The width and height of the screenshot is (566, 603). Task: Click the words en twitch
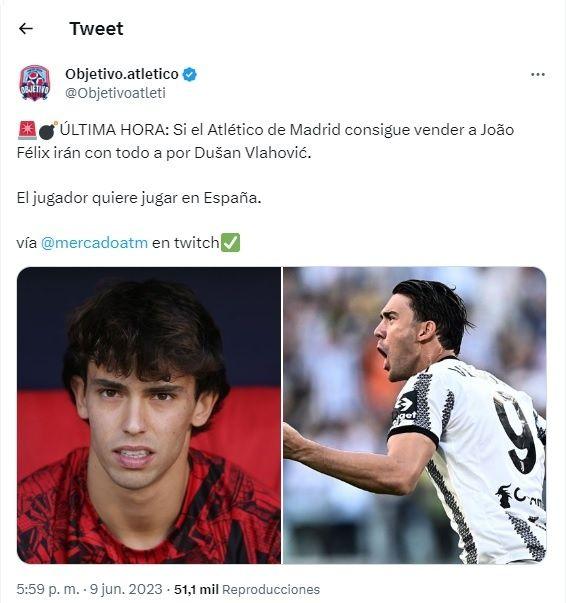coord(186,243)
